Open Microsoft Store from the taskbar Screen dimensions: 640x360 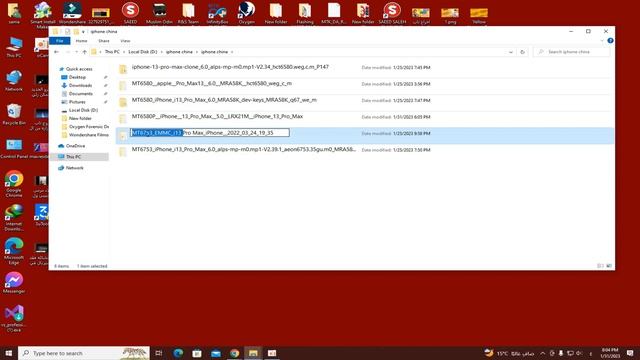point(197,353)
